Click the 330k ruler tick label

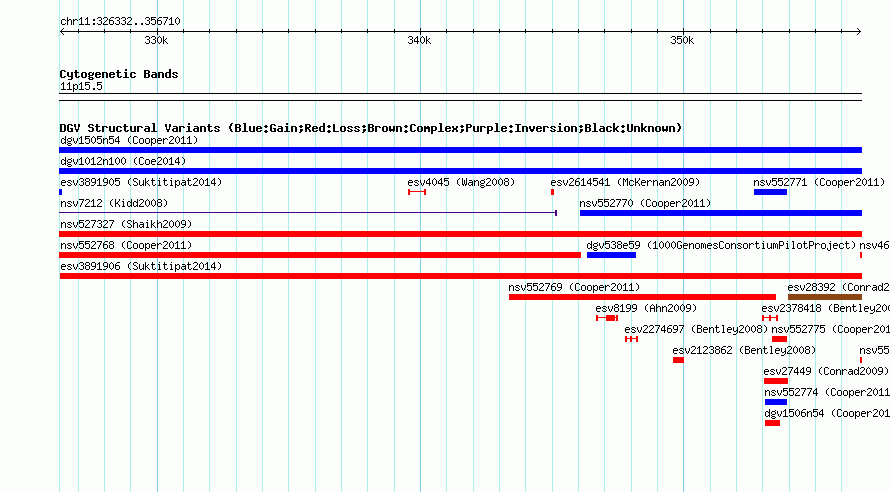[156, 41]
